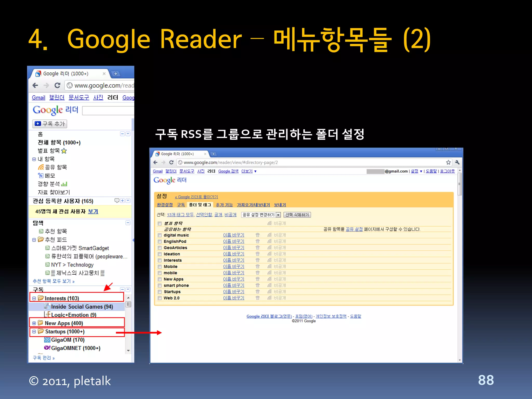Collapse the Interests folder in subscriptions
Screen dimensions: 532x399
point(34,298)
